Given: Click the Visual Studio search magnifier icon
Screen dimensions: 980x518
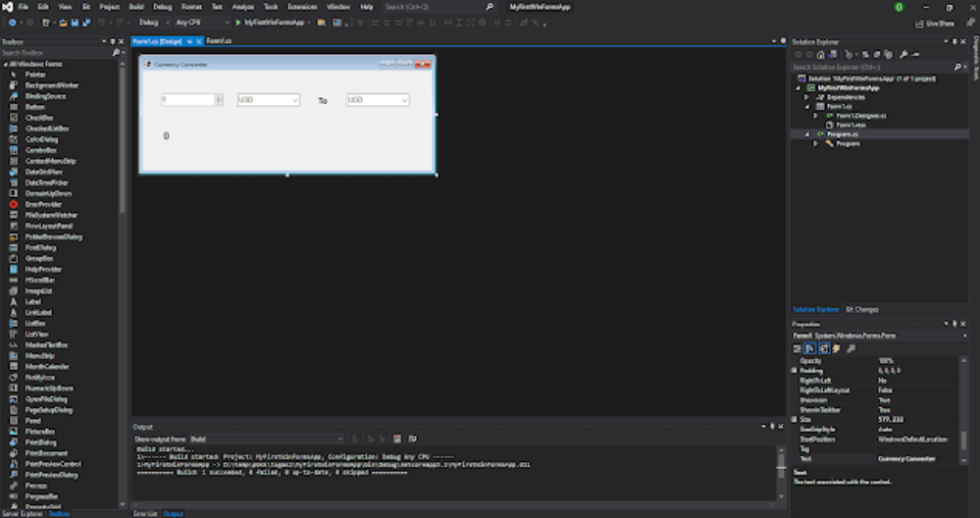Looking at the screenshot, I should point(490,7).
